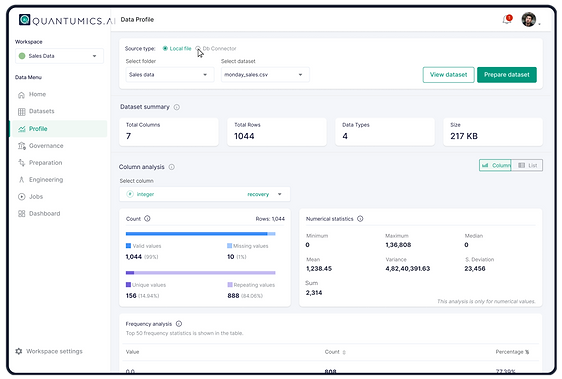Click the Jobs play icon
Viewport: 562px width, 379px height.
pyautogui.click(x=22, y=196)
